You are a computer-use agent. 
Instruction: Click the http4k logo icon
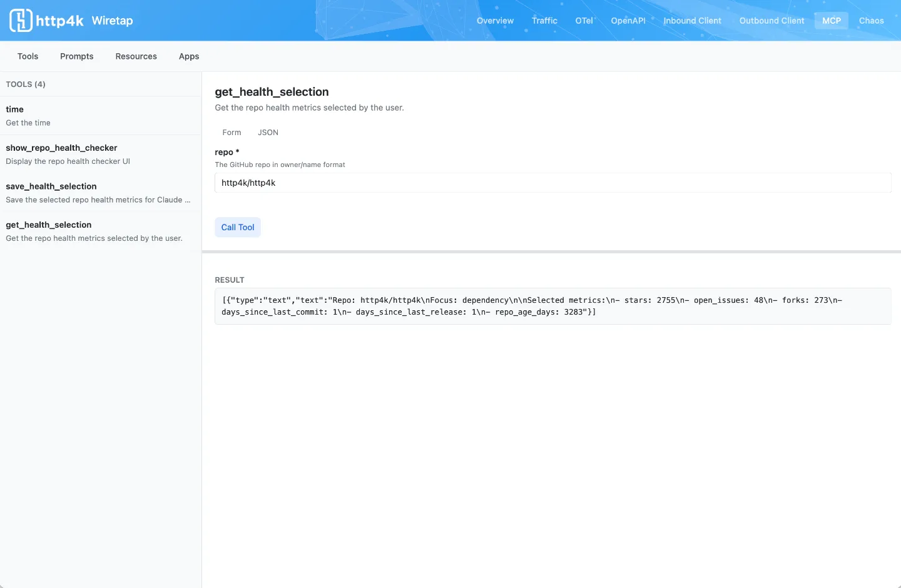click(21, 21)
